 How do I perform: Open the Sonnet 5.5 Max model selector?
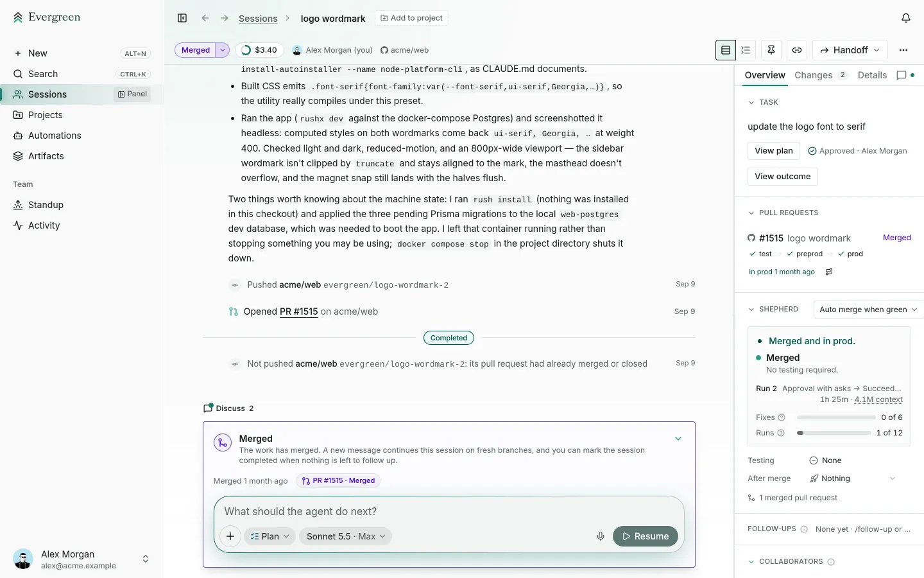click(346, 536)
